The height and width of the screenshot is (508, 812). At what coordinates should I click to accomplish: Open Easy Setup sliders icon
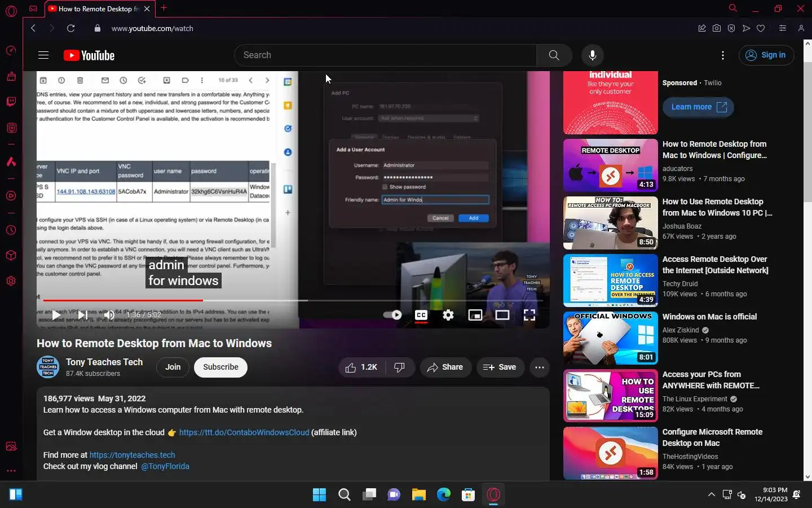point(783,28)
